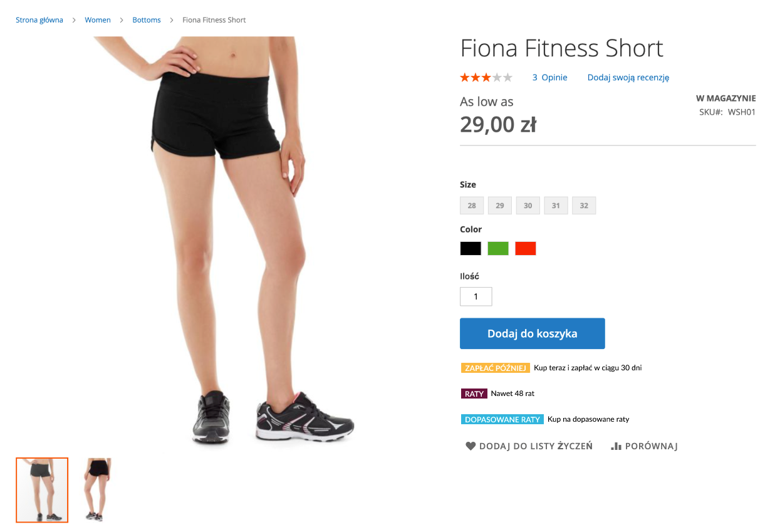The image size is (775, 532).
Task: Click Dodaj swoją recenzję link
Action: click(628, 78)
